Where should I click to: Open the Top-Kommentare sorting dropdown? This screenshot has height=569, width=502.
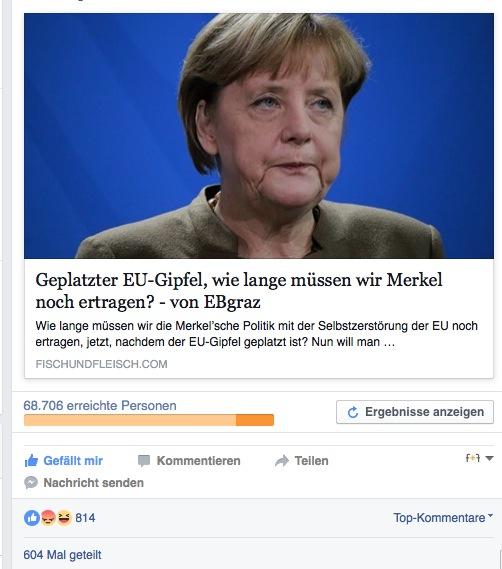pos(443,517)
